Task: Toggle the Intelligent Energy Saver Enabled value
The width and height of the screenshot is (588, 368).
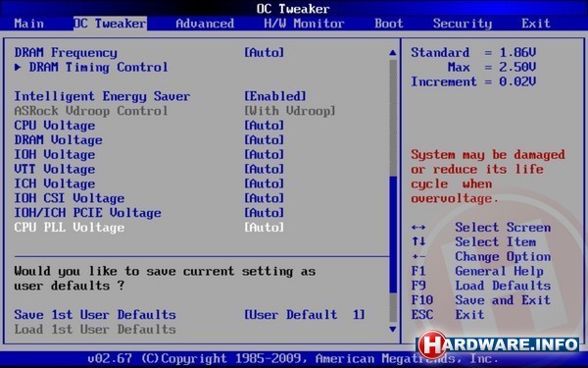Action: coord(275,96)
